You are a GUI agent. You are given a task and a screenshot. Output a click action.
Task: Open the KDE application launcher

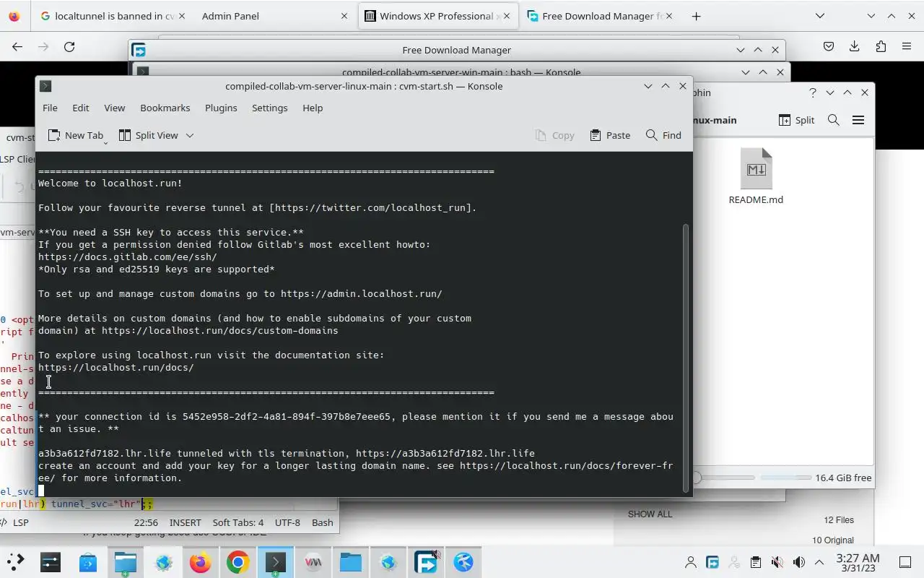[x=14, y=562]
